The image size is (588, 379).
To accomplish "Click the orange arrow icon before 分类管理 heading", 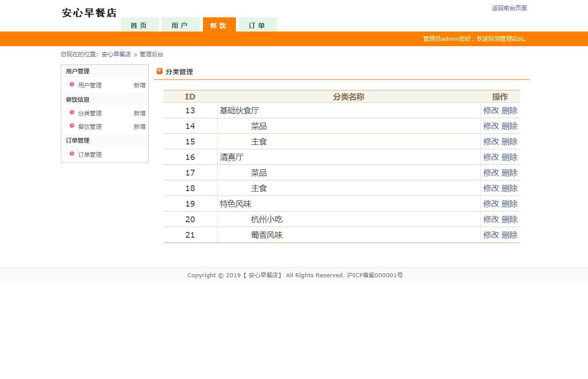I will tap(159, 71).
